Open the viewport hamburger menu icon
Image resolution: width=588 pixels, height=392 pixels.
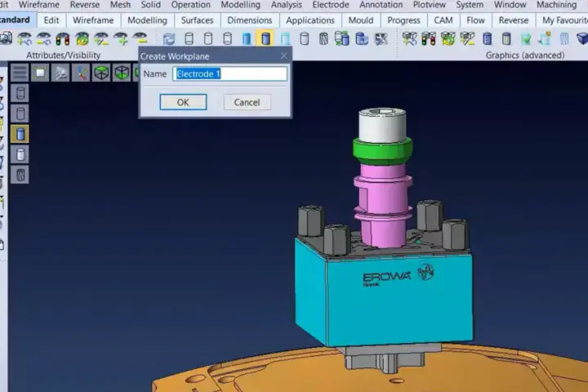click(20, 73)
